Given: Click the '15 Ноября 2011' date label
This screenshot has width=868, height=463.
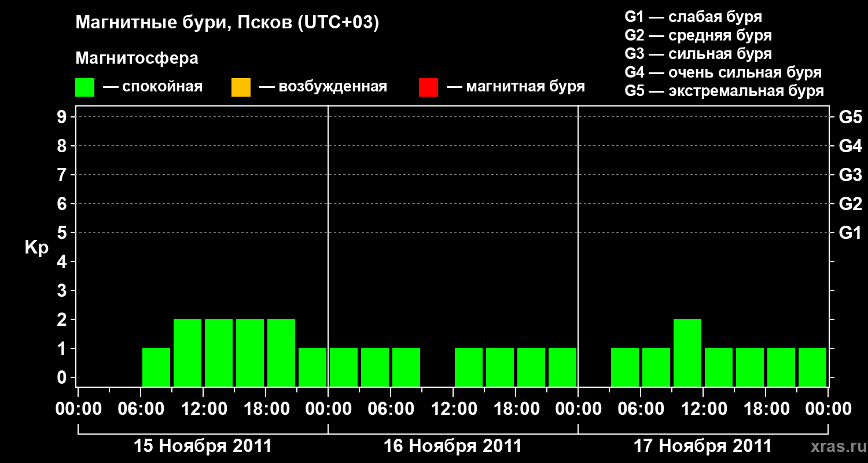Looking at the screenshot, I should [x=203, y=446].
